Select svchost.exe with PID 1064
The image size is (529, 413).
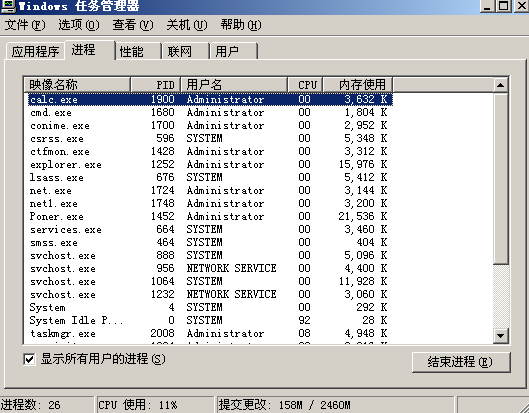210,281
